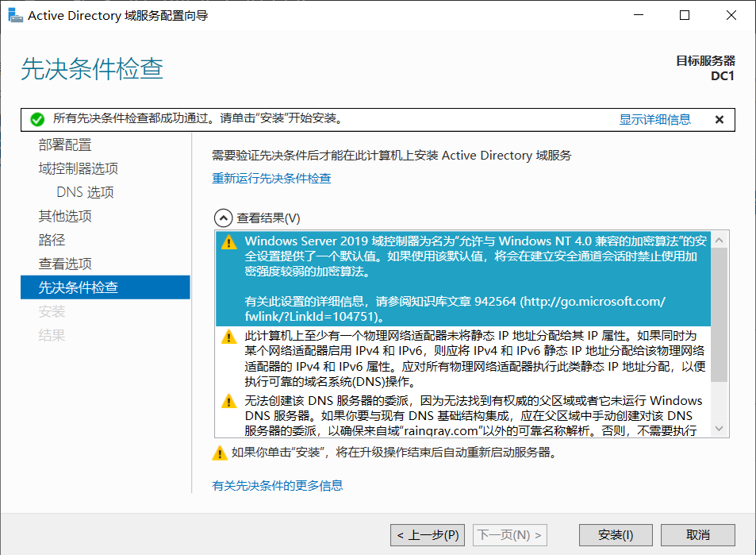Screen dimensions: 756x555
Task: Minimize the wizard window
Action: [639, 15]
